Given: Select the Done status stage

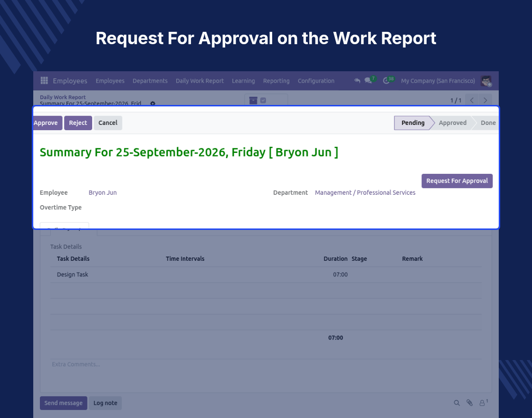Looking at the screenshot, I should (x=488, y=123).
